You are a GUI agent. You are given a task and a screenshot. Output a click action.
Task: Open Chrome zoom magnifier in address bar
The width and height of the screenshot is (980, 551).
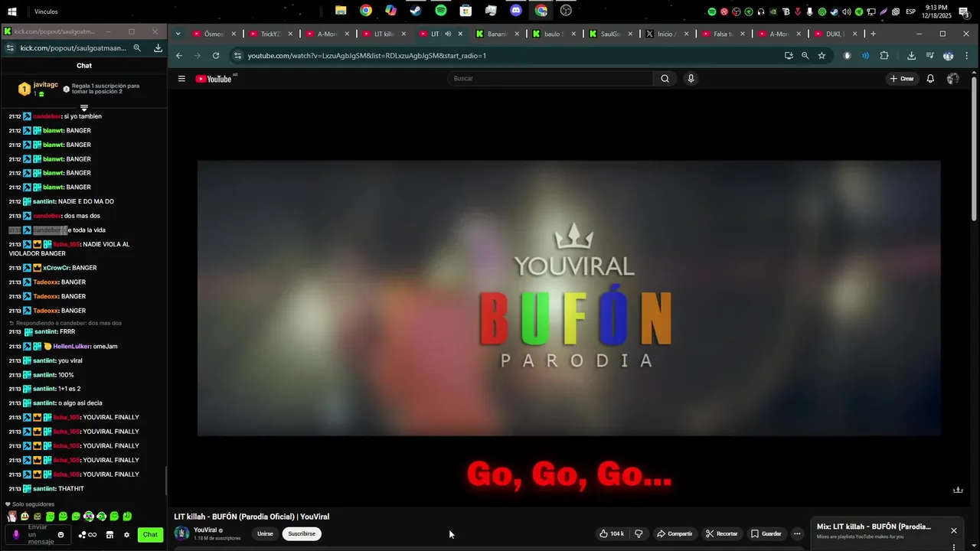pos(805,56)
